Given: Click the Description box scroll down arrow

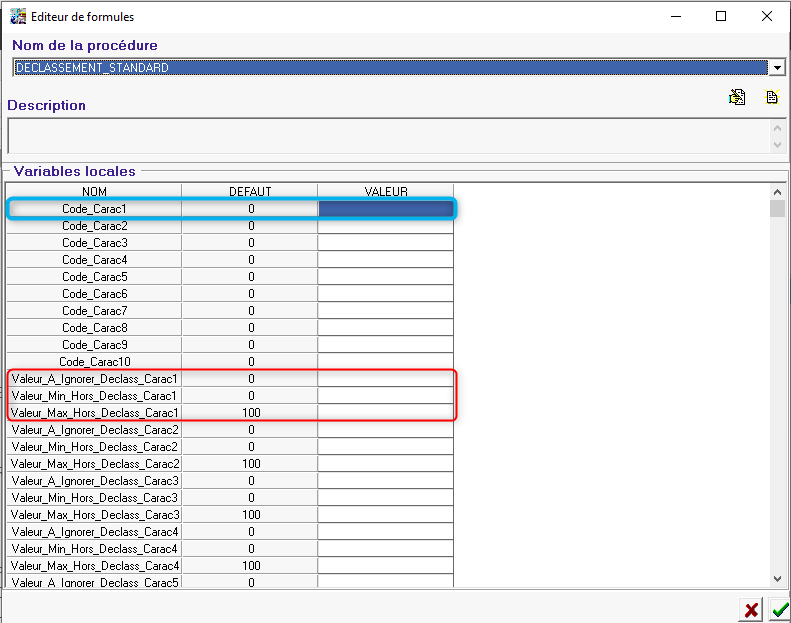Looking at the screenshot, I should pos(778,145).
